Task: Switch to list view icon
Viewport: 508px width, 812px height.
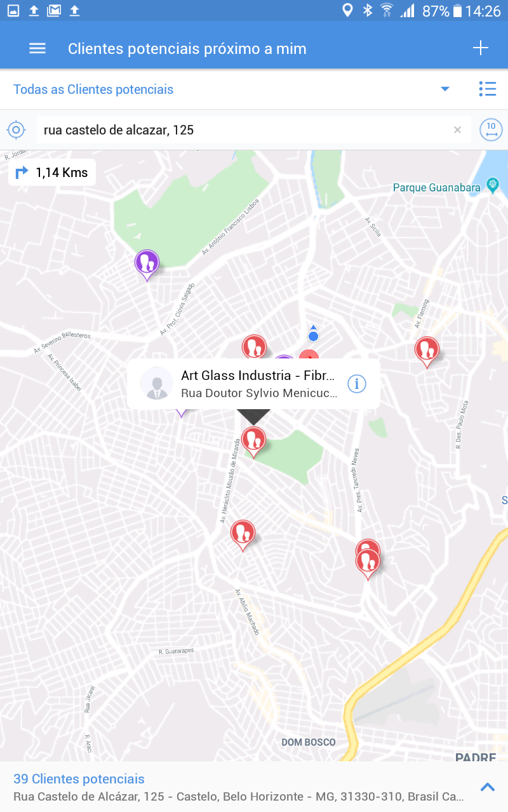Action: click(487, 89)
